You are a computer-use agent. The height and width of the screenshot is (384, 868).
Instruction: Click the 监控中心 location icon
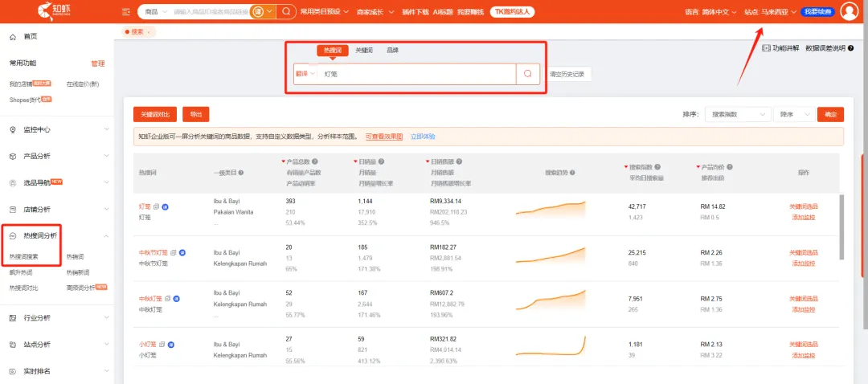[14, 129]
